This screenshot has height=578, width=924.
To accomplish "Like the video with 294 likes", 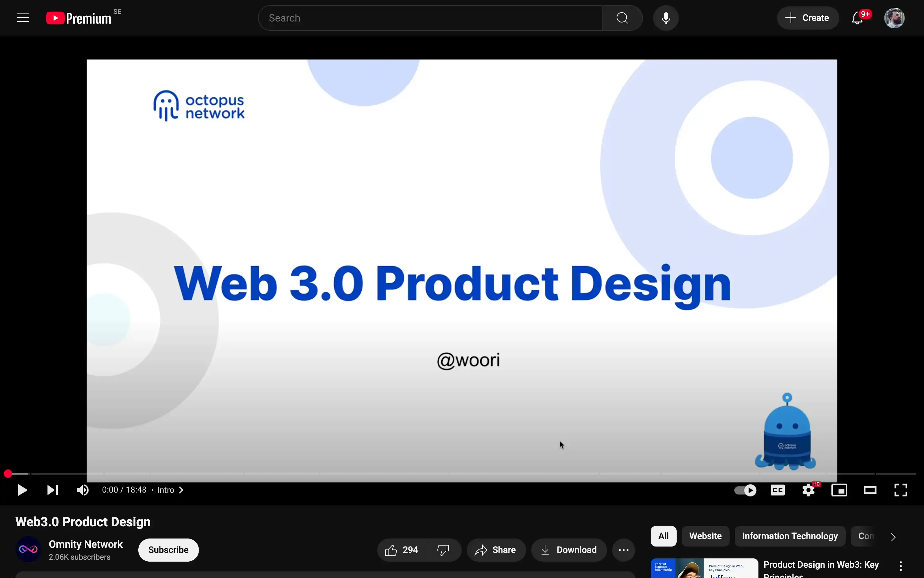I will pos(402,550).
